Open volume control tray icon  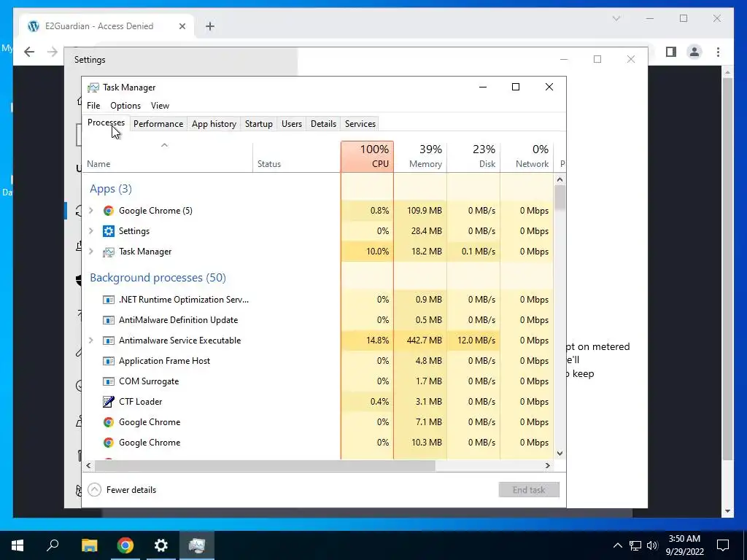pos(652,545)
